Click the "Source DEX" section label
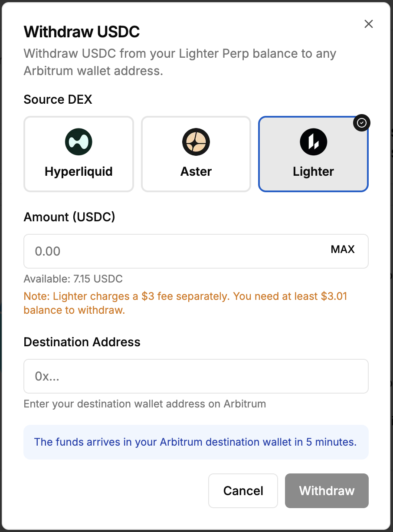 [x=58, y=99]
